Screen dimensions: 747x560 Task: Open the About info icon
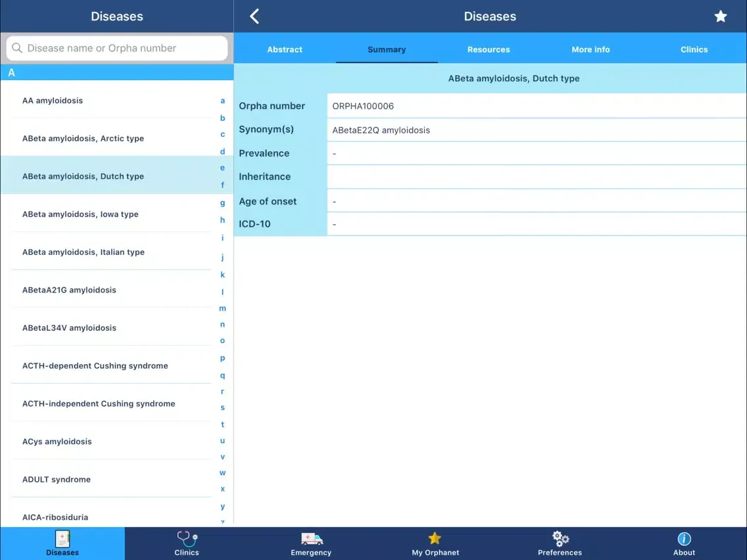684,544
